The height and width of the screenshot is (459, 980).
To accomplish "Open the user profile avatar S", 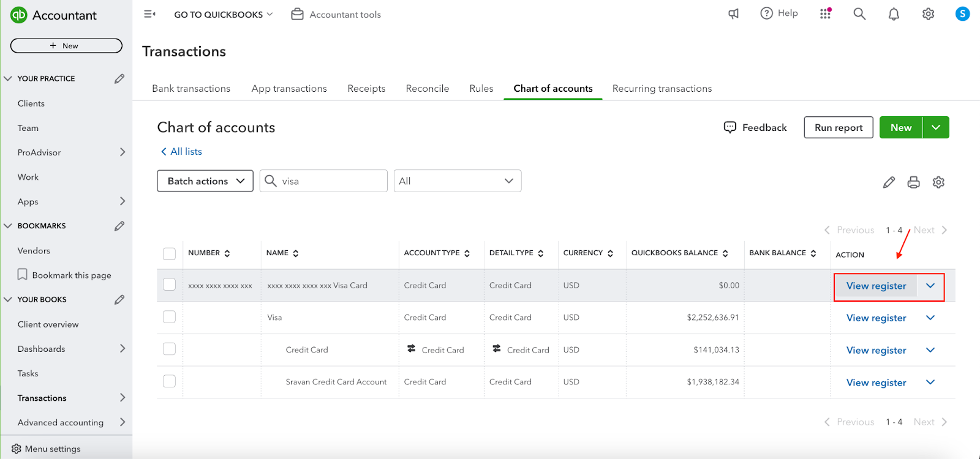I will 962,13.
